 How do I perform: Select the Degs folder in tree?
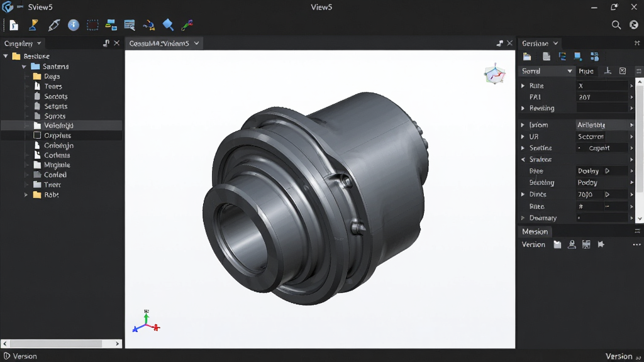(52, 76)
